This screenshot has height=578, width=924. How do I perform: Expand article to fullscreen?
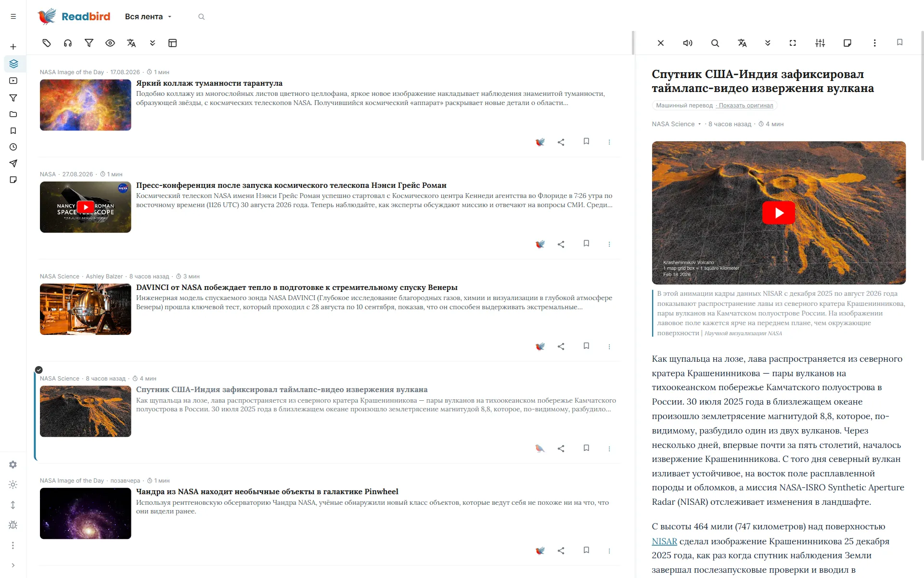pyautogui.click(x=793, y=43)
